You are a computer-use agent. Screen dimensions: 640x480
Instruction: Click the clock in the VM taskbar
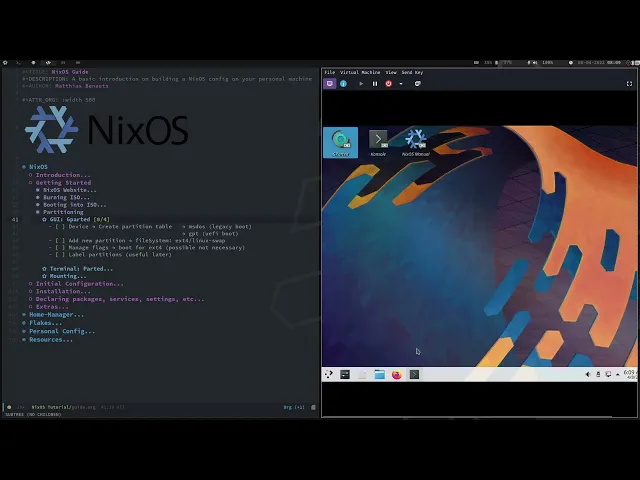tap(630, 374)
